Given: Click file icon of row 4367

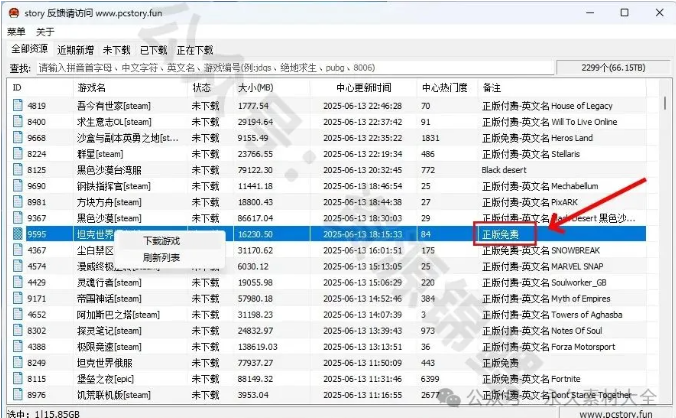Looking at the screenshot, I should (x=18, y=250).
